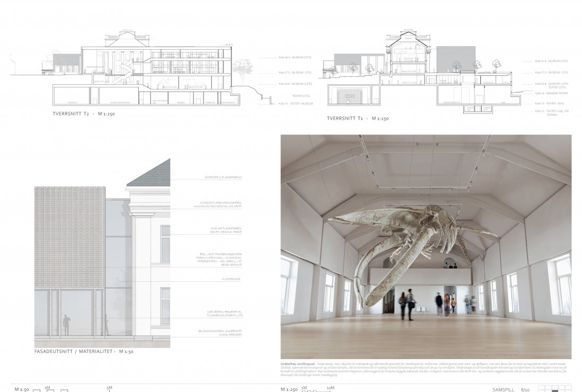Image resolution: width=582 pixels, height=392 pixels.
Task: Click the NATURSTEIN TRAVERTIN annotation text
Action: tap(225, 314)
